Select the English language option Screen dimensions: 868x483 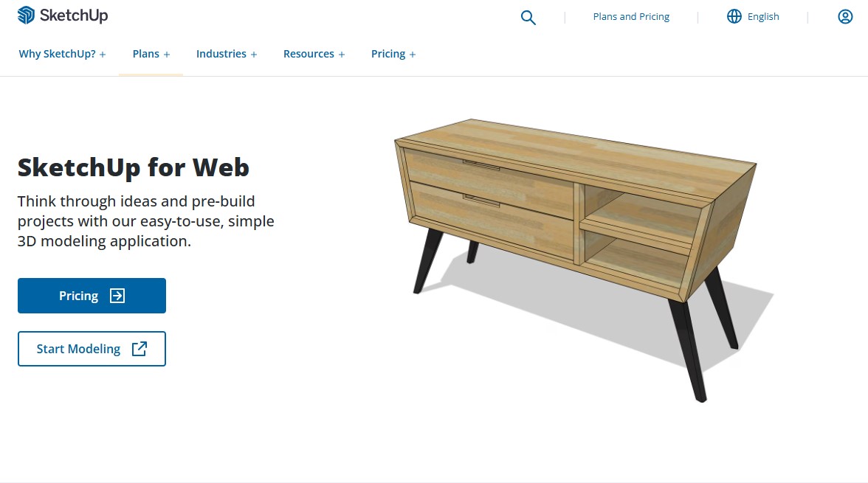[x=763, y=17]
